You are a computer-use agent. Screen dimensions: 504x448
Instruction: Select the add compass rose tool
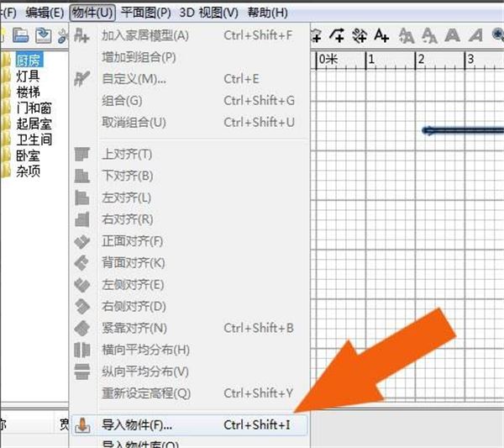360,35
